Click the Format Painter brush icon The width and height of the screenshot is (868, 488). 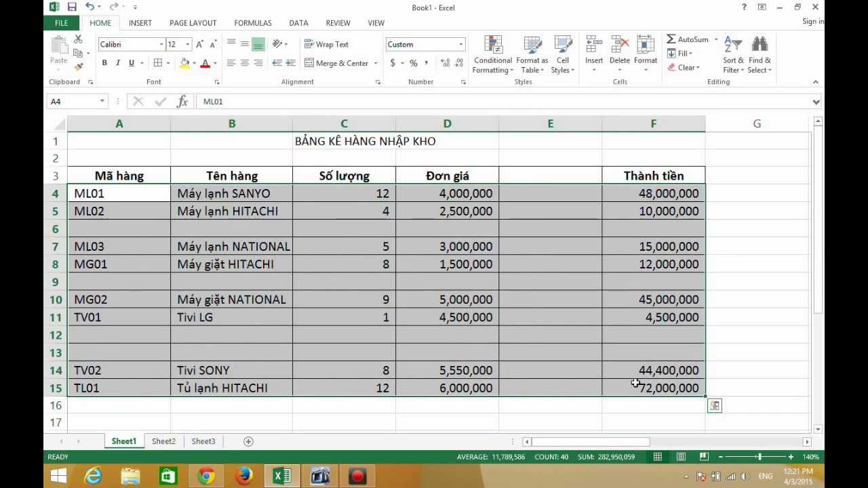[x=78, y=66]
